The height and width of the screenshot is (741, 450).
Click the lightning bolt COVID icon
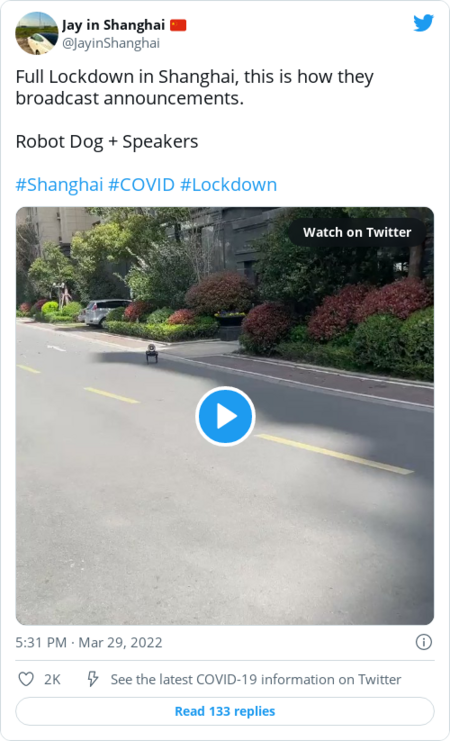click(93, 679)
